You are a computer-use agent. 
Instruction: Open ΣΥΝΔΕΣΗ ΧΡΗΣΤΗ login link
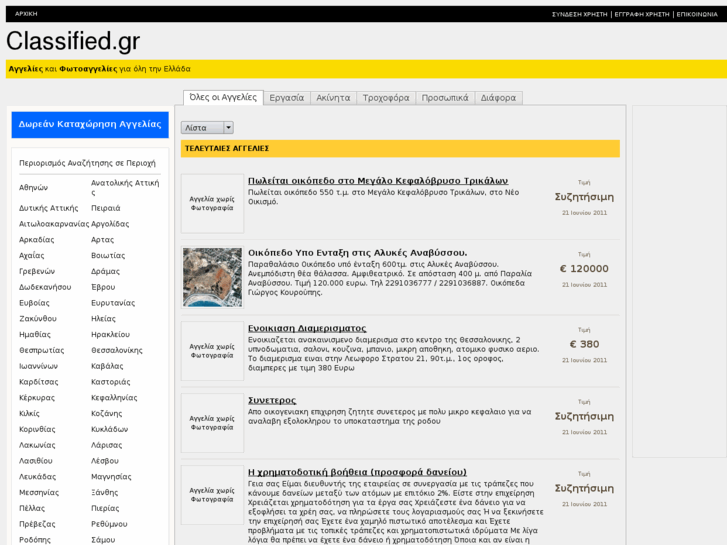tap(580, 14)
